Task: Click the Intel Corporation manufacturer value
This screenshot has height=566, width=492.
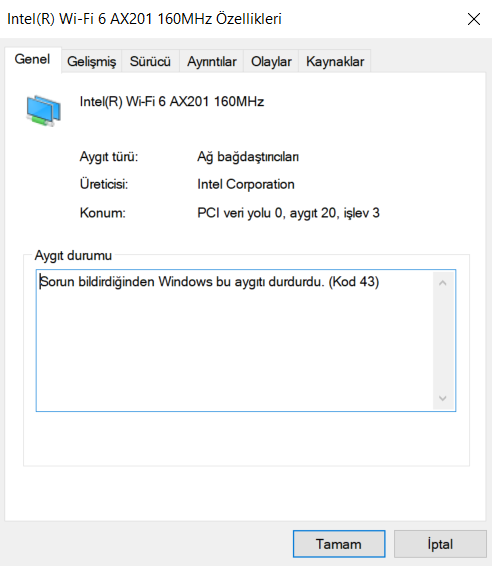Action: 246,184
